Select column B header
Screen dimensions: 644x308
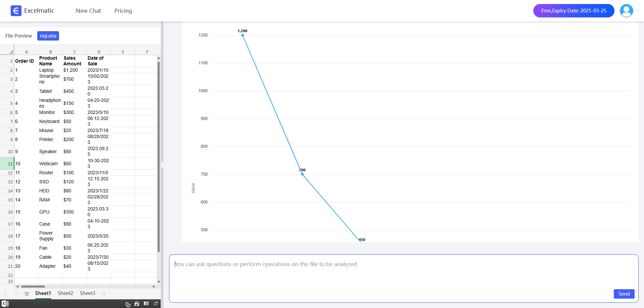(x=51, y=52)
